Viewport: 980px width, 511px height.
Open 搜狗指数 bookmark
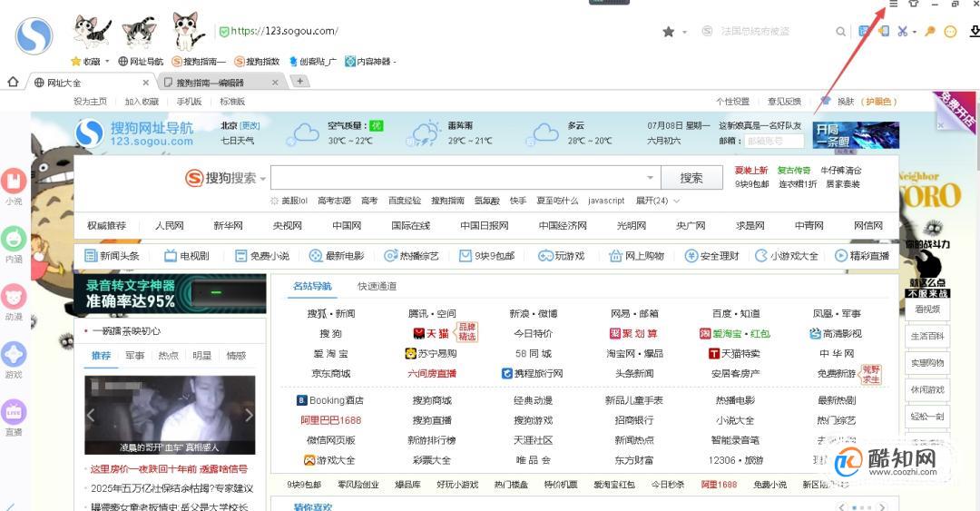click(257, 62)
